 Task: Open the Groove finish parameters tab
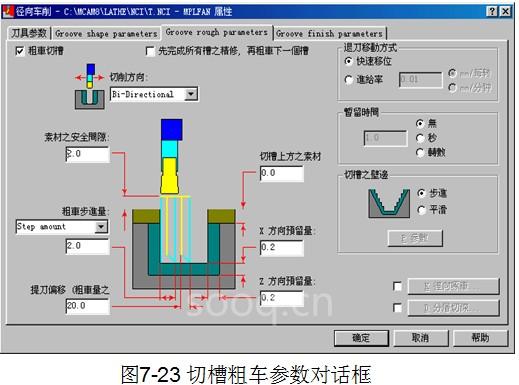pos(329,34)
